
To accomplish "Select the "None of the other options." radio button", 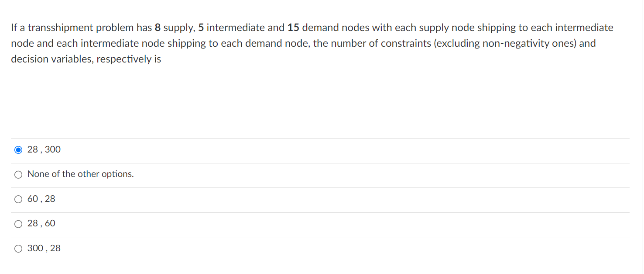I will click(x=18, y=174).
